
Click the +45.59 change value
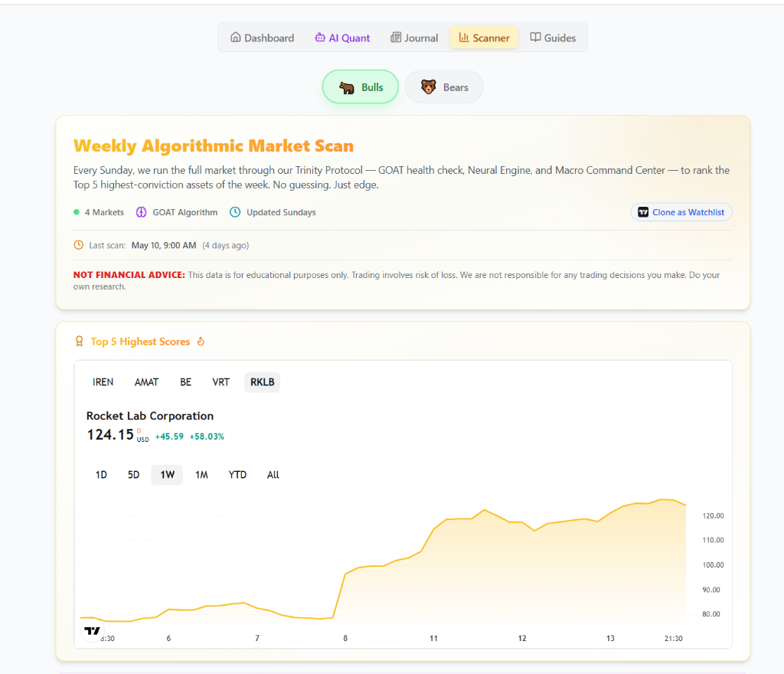click(169, 437)
